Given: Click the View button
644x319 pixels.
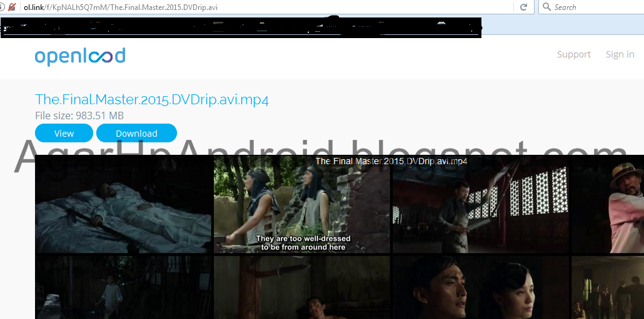Looking at the screenshot, I should pyautogui.click(x=64, y=133).
